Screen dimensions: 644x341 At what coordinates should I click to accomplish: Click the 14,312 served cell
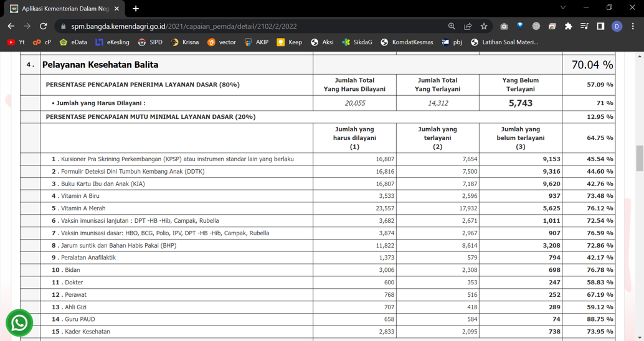click(438, 103)
